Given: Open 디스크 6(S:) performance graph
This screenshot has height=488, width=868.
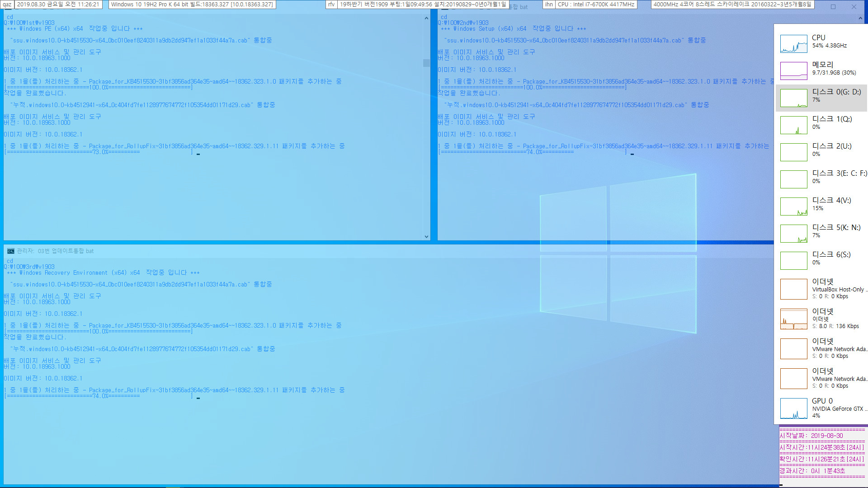Looking at the screenshot, I should [793, 261].
